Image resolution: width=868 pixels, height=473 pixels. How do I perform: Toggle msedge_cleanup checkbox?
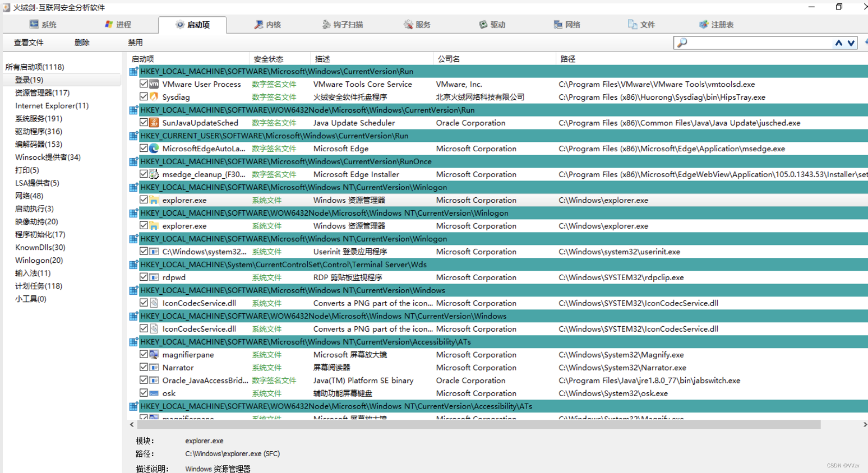tap(144, 174)
